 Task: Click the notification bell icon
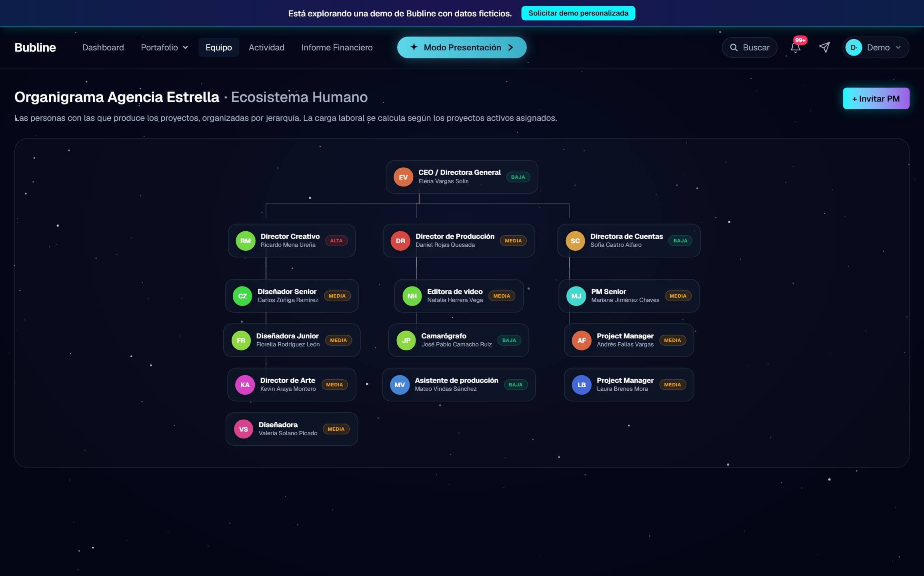(795, 48)
